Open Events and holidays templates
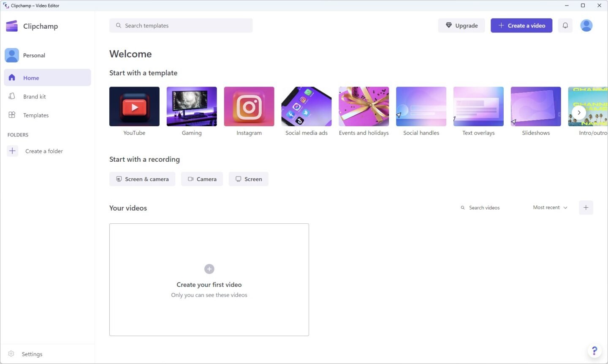Screen dimensions: 608x364 click(x=364, y=106)
